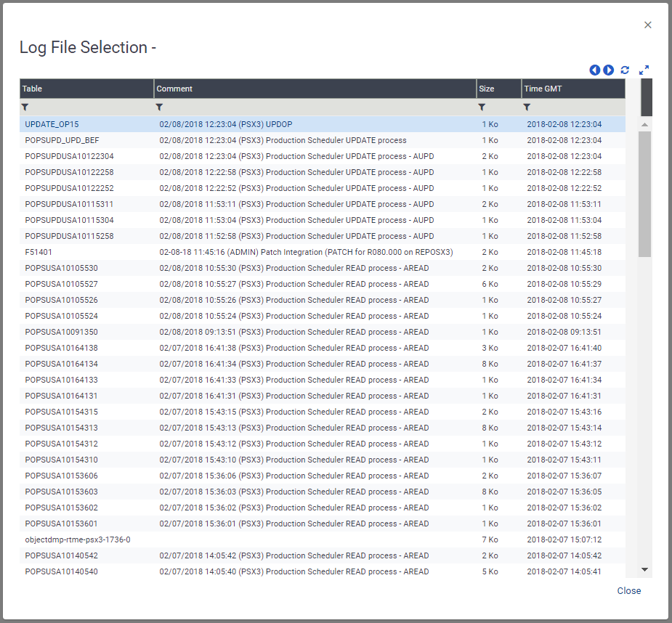
Task: Select the POPSUPD_UPD_BEF log row
Action: click(x=323, y=140)
